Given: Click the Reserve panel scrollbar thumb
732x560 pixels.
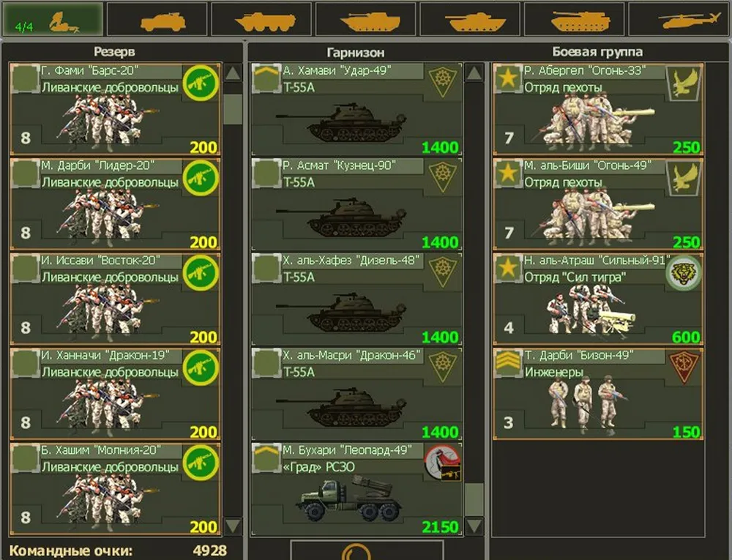Looking at the screenshot, I should point(233,109).
